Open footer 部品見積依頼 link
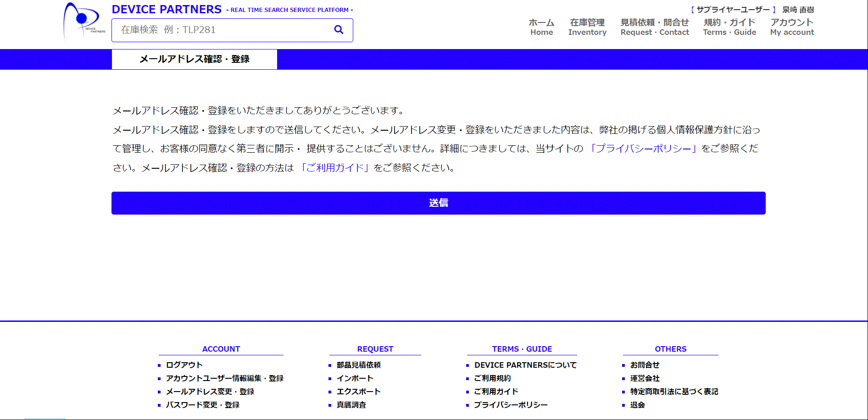Screen dimensions: 868x420 coord(358,365)
